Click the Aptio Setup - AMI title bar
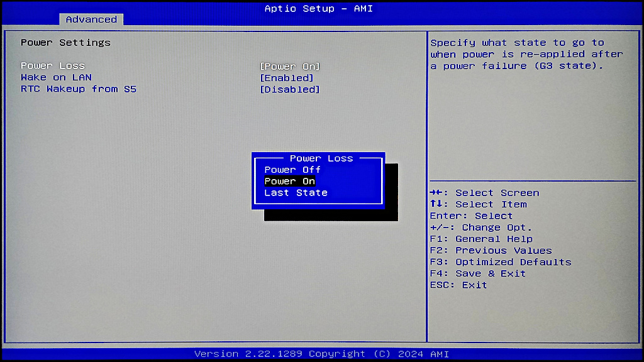The width and height of the screenshot is (644, 362). tap(318, 8)
